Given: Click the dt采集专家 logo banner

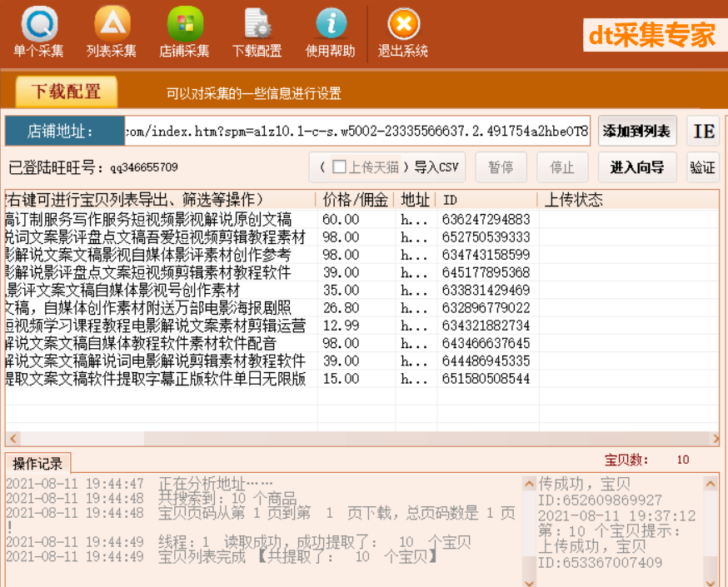Looking at the screenshot, I should [654, 37].
